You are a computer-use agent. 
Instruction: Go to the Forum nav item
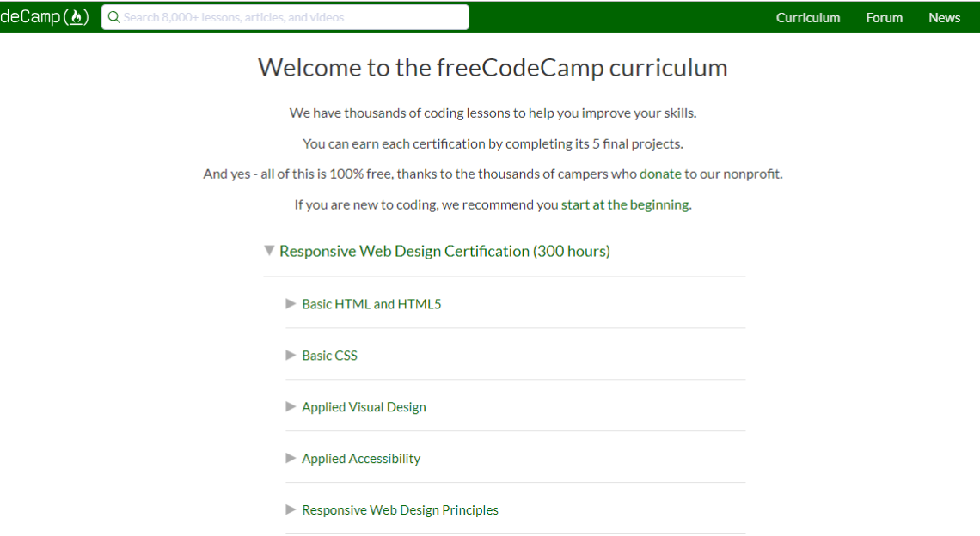[x=884, y=17]
